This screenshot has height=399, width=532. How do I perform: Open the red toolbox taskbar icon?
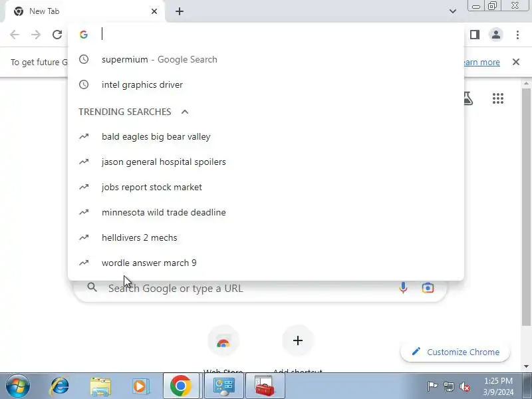click(265, 386)
